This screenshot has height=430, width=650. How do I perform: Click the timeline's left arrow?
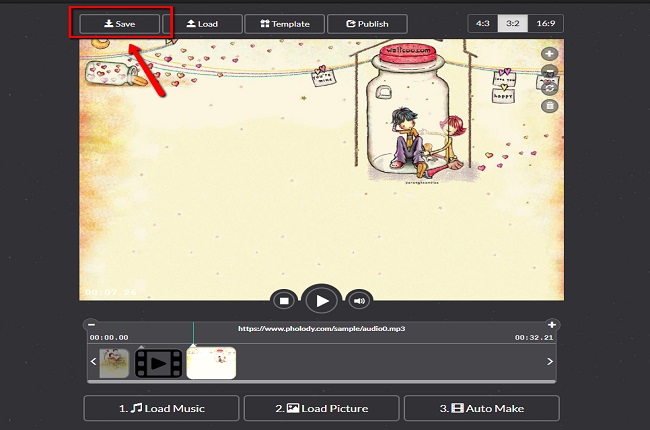pyautogui.click(x=94, y=362)
